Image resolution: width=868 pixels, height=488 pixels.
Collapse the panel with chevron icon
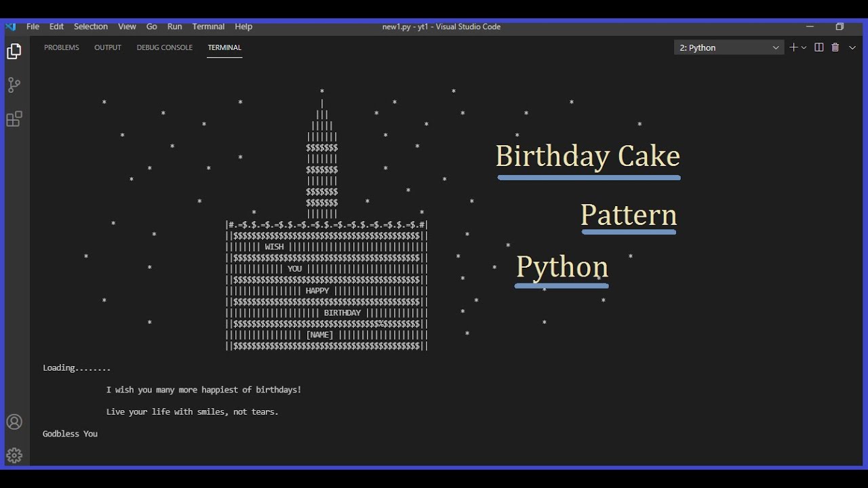(x=853, y=47)
